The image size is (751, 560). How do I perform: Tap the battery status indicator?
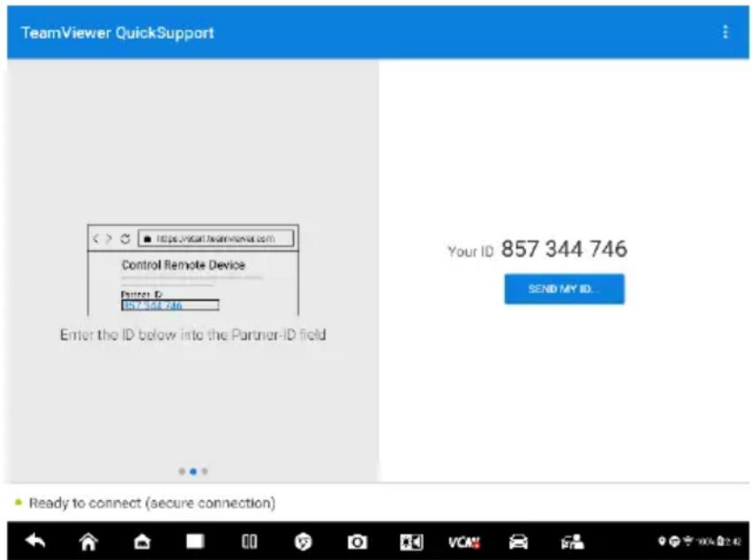pos(720,541)
